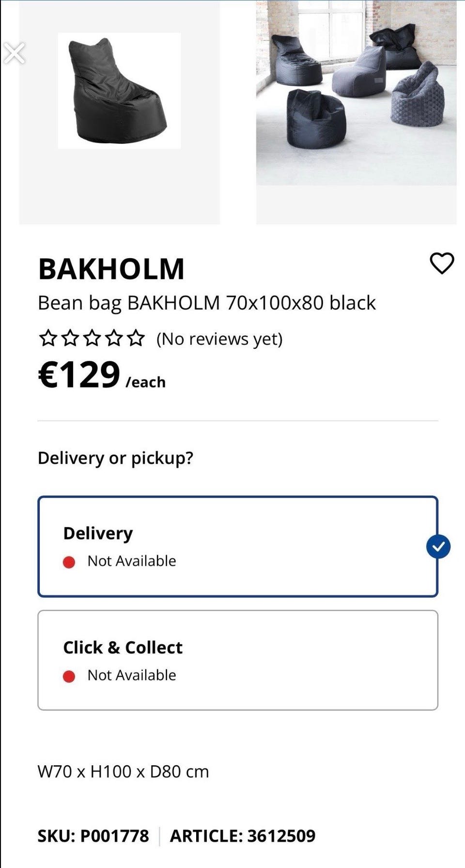
Task: Select the Delivery option
Action: (x=237, y=546)
